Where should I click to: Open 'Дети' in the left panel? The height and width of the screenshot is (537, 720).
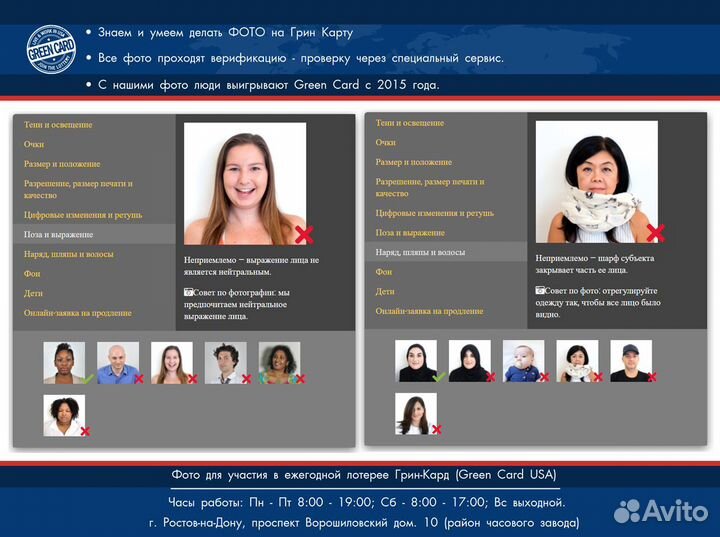[x=33, y=293]
